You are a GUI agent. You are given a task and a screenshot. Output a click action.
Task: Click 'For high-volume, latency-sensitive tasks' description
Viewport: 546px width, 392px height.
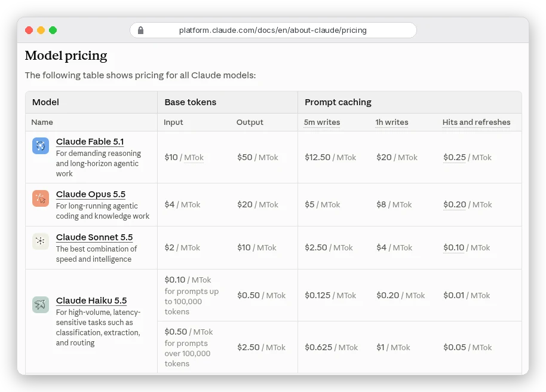(98, 327)
